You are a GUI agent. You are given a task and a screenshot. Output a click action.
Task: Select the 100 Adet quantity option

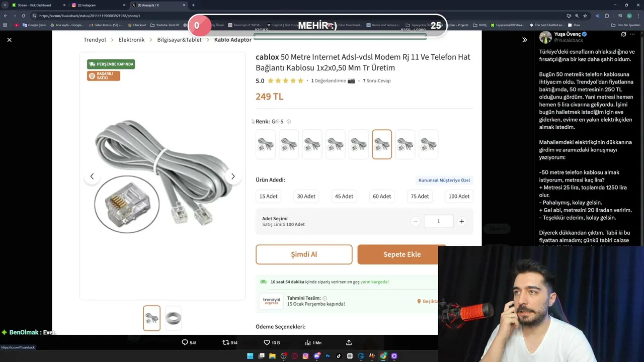459,196
